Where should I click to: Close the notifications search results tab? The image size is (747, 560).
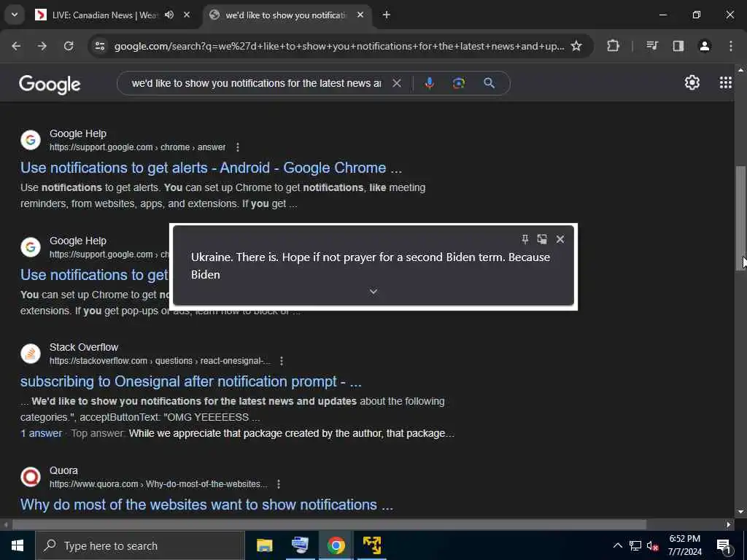coord(360,15)
